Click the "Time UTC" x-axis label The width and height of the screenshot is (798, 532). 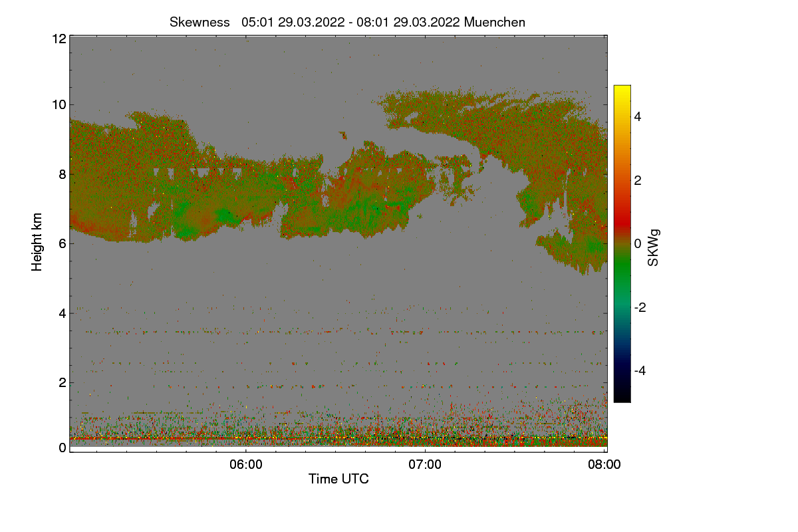(338, 479)
